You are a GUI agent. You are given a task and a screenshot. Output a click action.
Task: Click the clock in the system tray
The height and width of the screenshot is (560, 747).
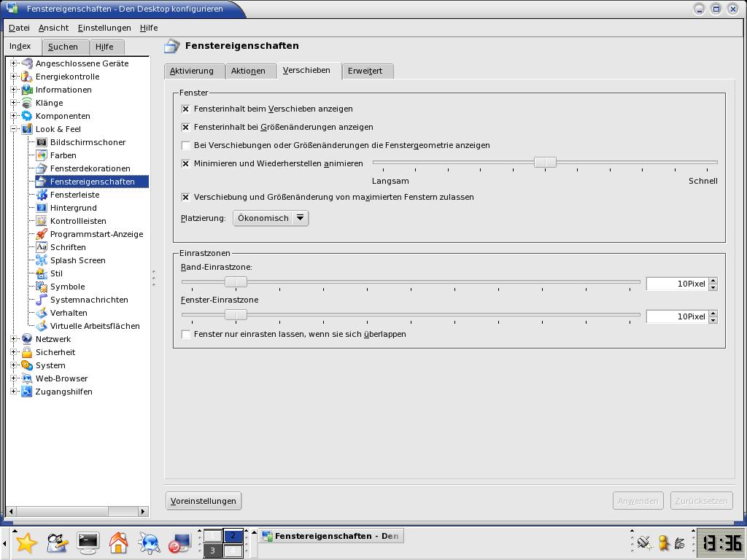(x=721, y=543)
